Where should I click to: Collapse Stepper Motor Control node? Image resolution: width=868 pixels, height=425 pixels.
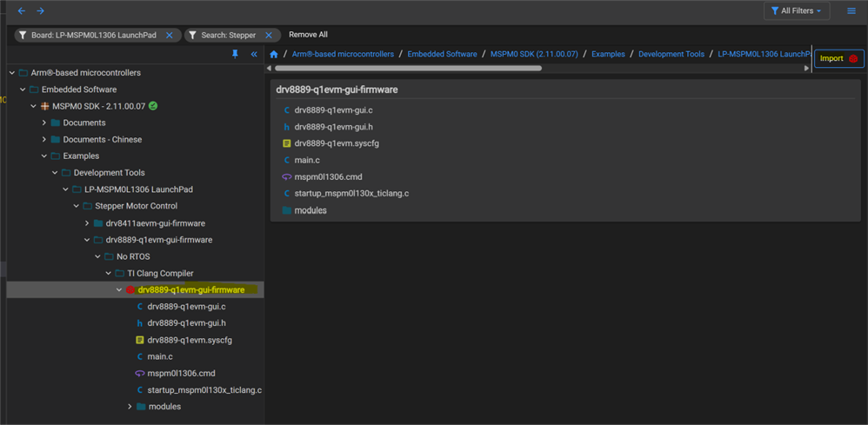click(x=76, y=206)
